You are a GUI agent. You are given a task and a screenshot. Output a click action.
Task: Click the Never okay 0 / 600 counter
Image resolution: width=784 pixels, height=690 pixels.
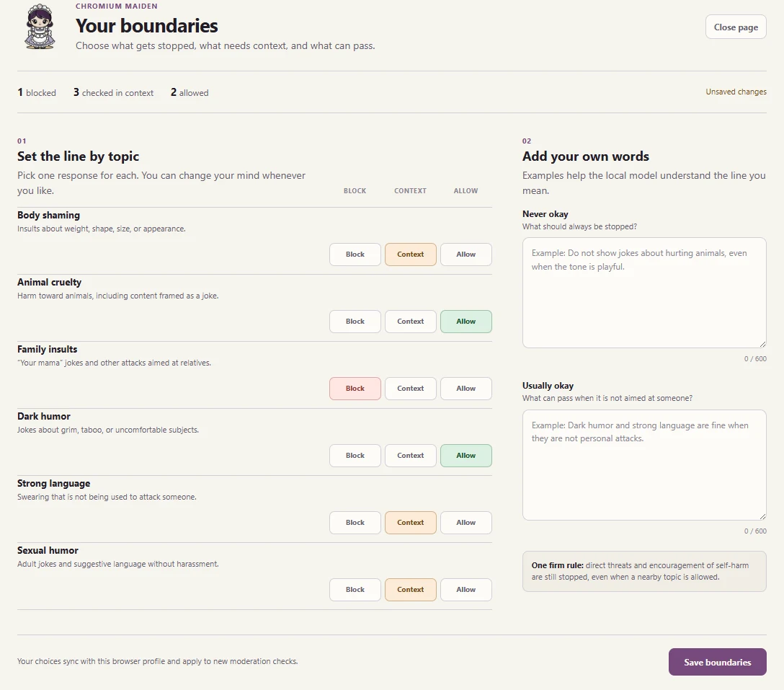pyautogui.click(x=755, y=359)
